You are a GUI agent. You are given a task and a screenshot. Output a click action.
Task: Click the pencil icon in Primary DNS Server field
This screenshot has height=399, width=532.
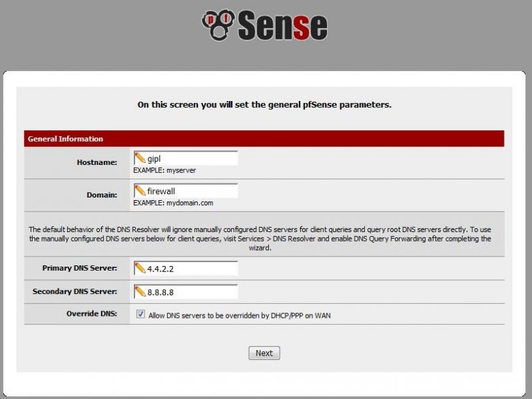pyautogui.click(x=140, y=268)
